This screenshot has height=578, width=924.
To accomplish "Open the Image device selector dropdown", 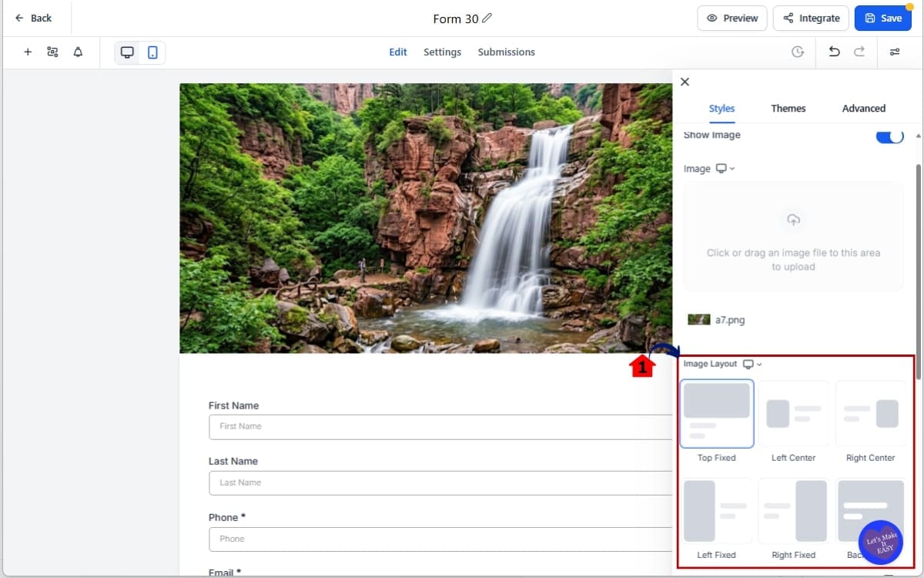I will [724, 168].
